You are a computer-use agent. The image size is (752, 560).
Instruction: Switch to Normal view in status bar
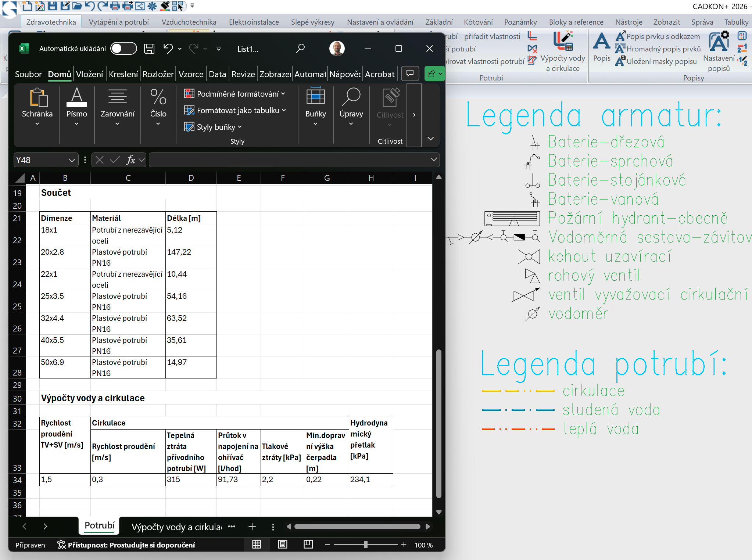click(257, 545)
